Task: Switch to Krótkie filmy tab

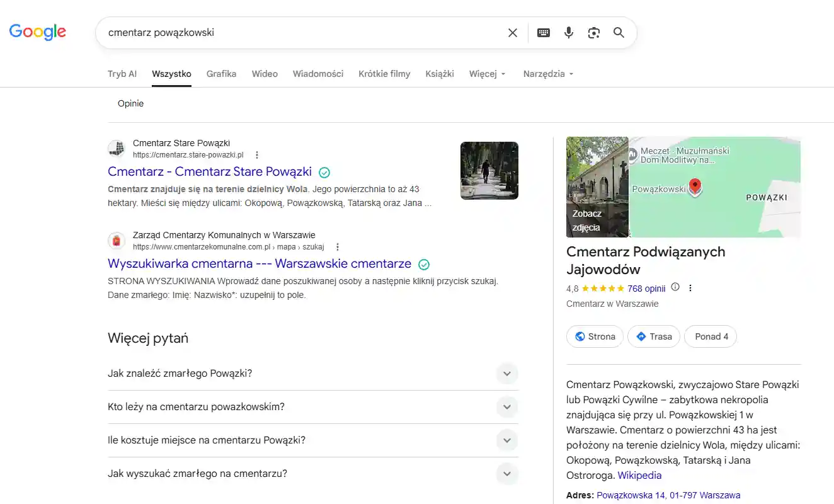Action: tap(384, 74)
